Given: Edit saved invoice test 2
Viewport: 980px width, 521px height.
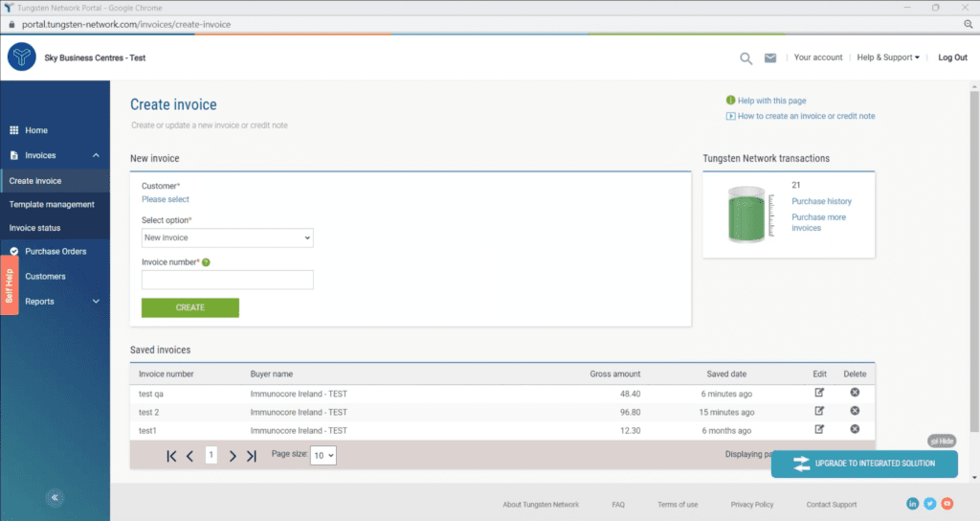Looking at the screenshot, I should pos(819,411).
